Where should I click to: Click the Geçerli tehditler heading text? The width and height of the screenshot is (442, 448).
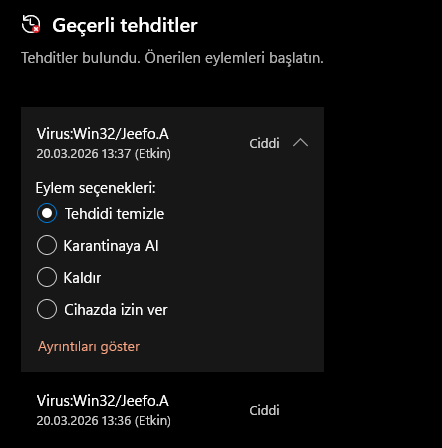(125, 26)
